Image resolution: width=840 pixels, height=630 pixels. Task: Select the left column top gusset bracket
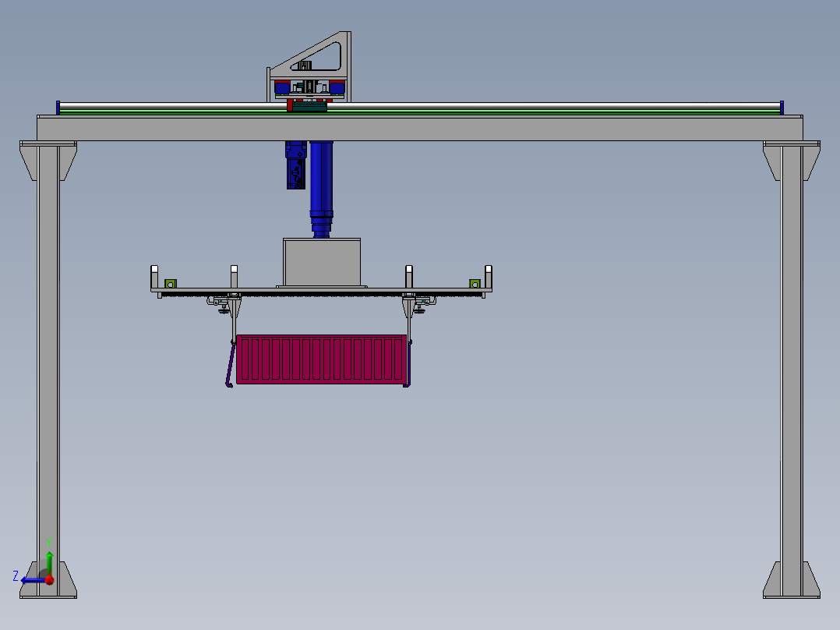click(48, 161)
